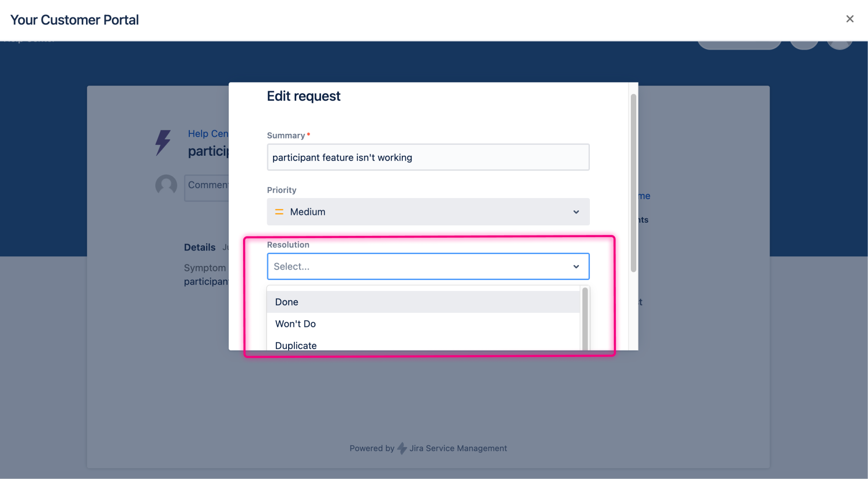The height and width of the screenshot is (479, 868).
Task: Click the Jira Service Management footer link
Action: pos(457,448)
